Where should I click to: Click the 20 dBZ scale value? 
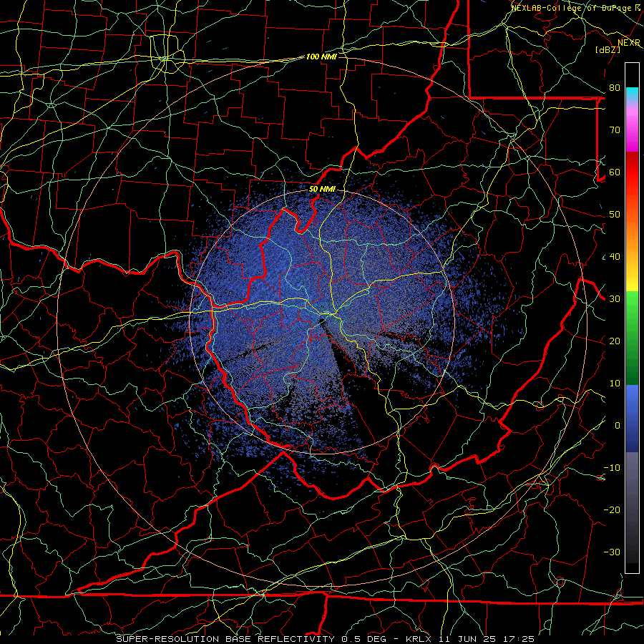coord(615,341)
